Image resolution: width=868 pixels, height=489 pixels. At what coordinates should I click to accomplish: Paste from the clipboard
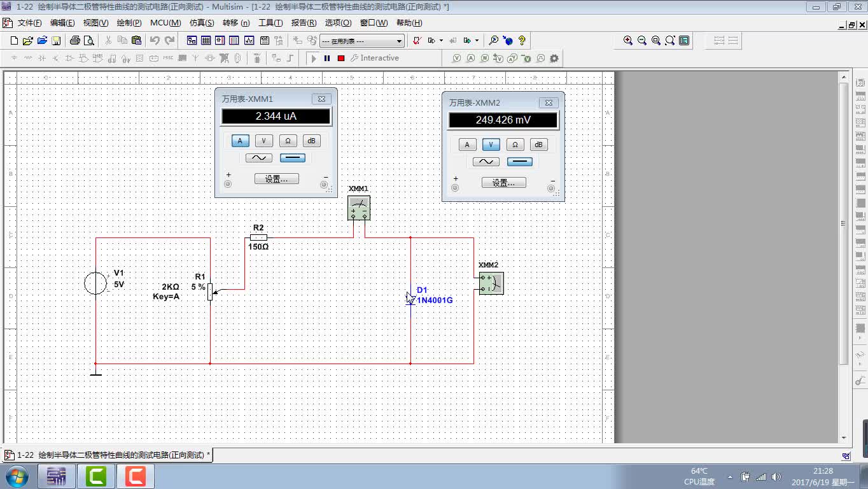pos(136,40)
